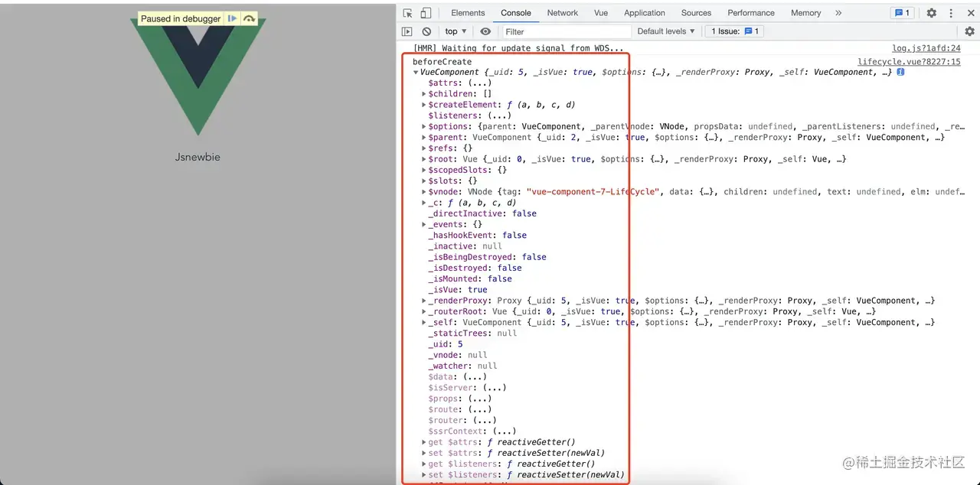Expand the $root Vue object

tap(424, 159)
